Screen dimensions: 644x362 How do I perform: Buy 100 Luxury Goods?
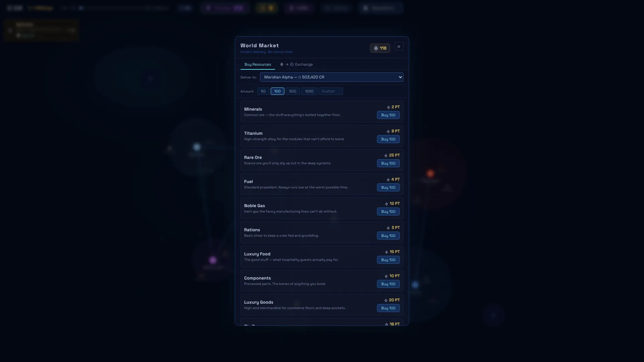coord(388,308)
